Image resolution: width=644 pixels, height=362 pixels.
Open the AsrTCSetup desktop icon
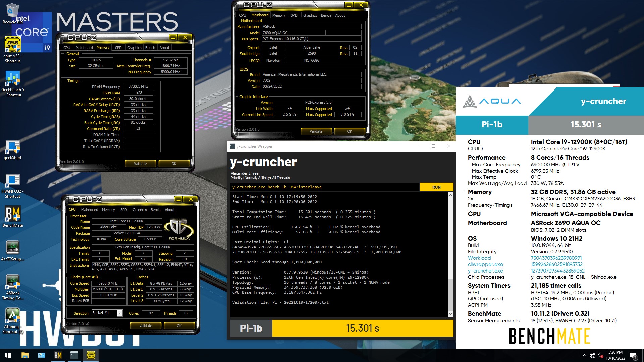(12, 251)
